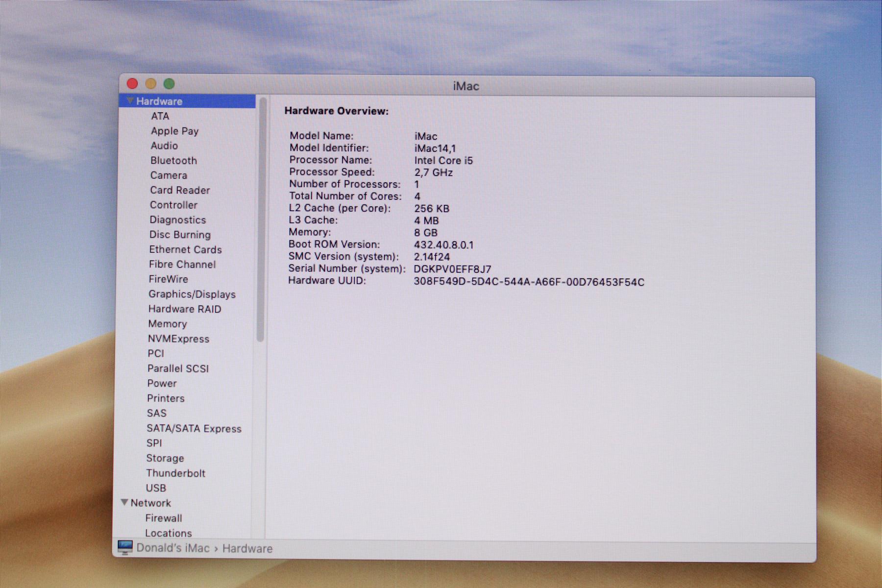Click the Model Name label
Screen dimensions: 882x588
pos(321,136)
